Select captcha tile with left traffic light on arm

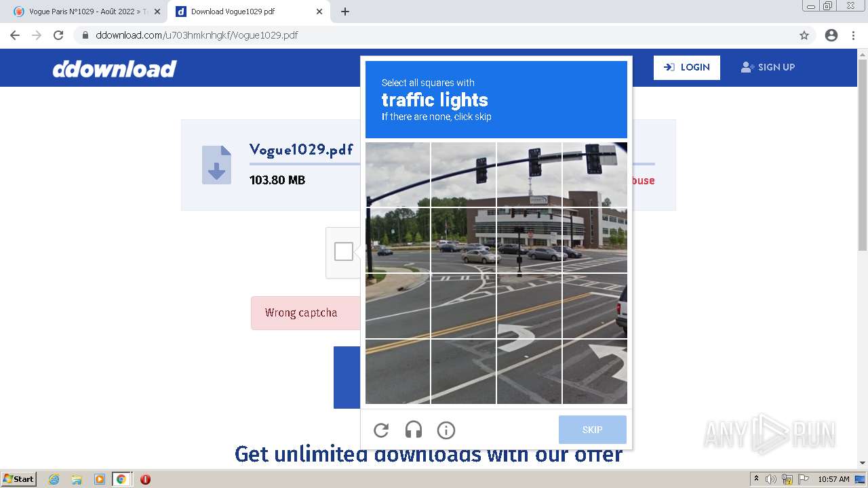click(463, 174)
